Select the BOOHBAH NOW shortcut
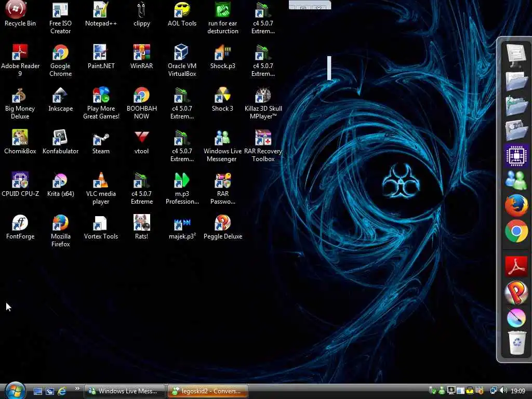Viewport: 532px width, 399px height. (141, 103)
